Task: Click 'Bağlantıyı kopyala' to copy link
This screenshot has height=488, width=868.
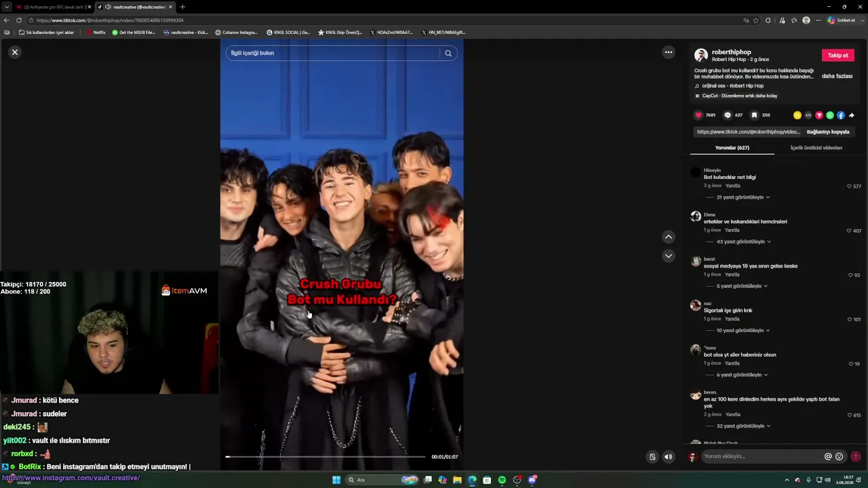Action: coord(828,132)
